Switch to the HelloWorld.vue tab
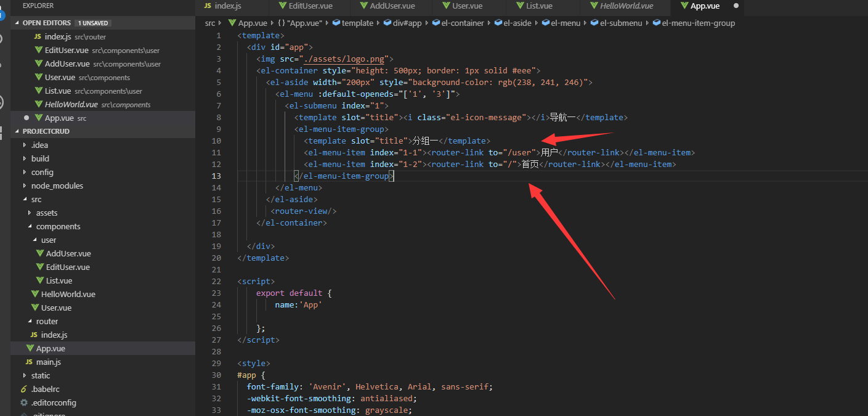This screenshot has height=416, width=868. pos(625,6)
